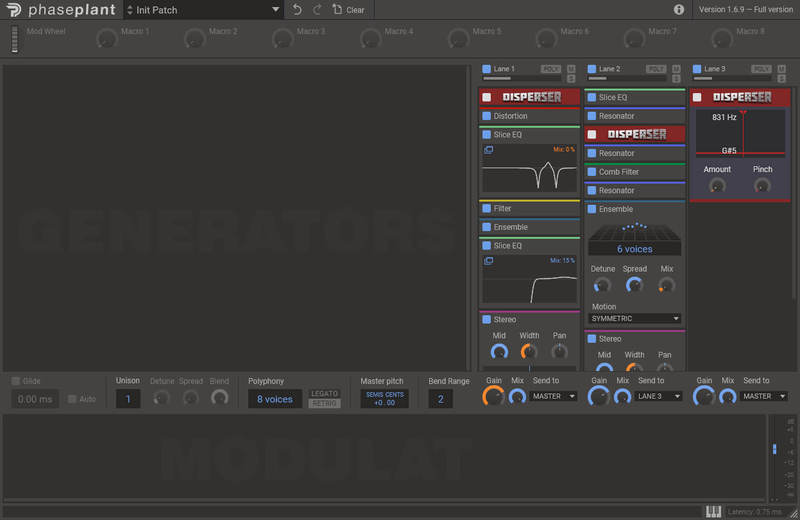The width and height of the screenshot is (800, 520).
Task: Click the LEGATO mode button
Action: tap(324, 393)
